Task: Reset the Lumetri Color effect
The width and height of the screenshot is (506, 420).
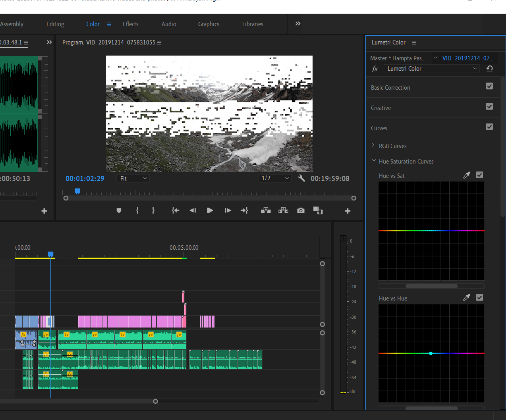Action: [490, 68]
